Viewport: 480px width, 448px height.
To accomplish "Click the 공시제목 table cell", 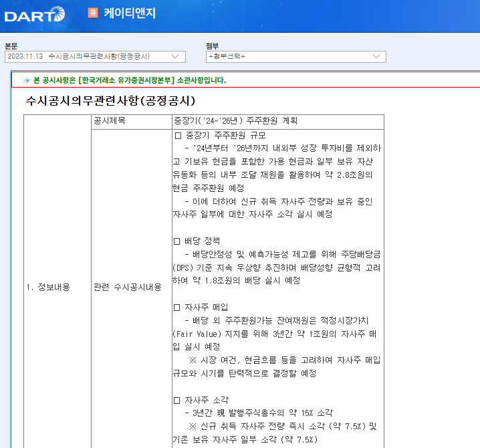I will [x=132, y=122].
